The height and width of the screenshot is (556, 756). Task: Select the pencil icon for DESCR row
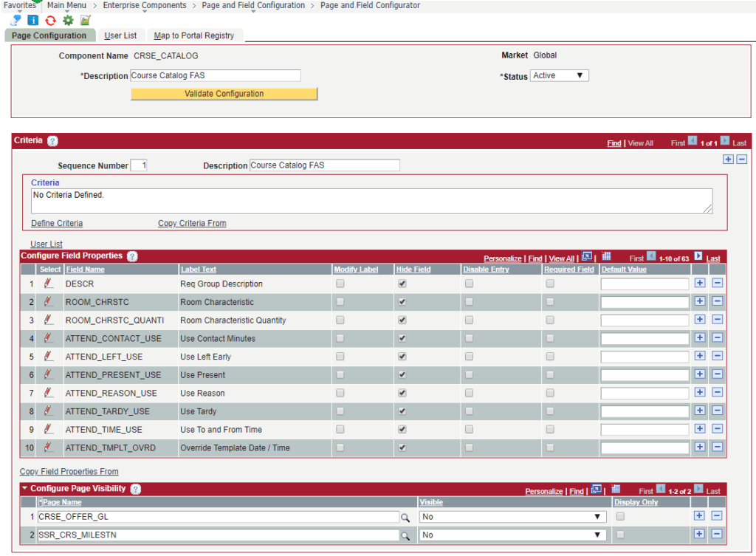pyautogui.click(x=49, y=284)
